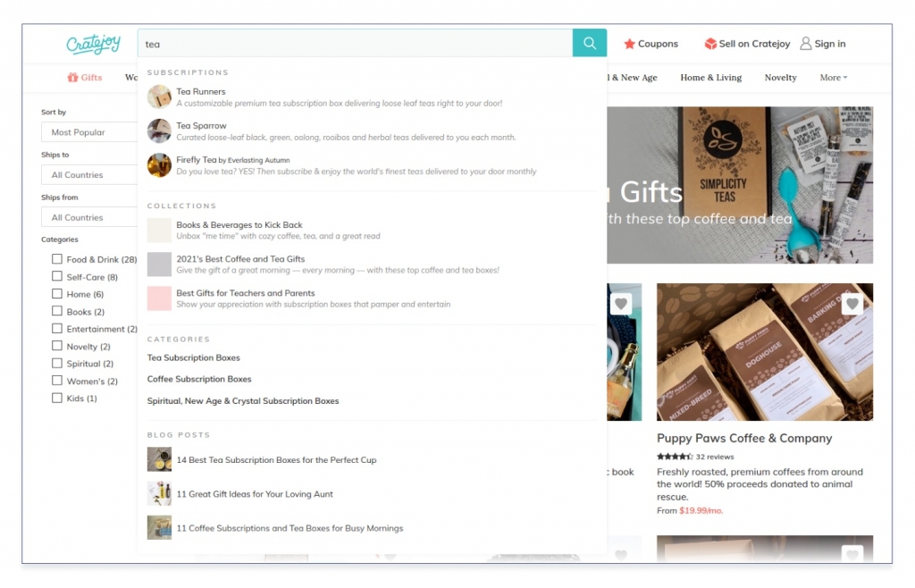This screenshot has width=915, height=588.
Task: Check the Kids (1) category
Action: point(56,398)
